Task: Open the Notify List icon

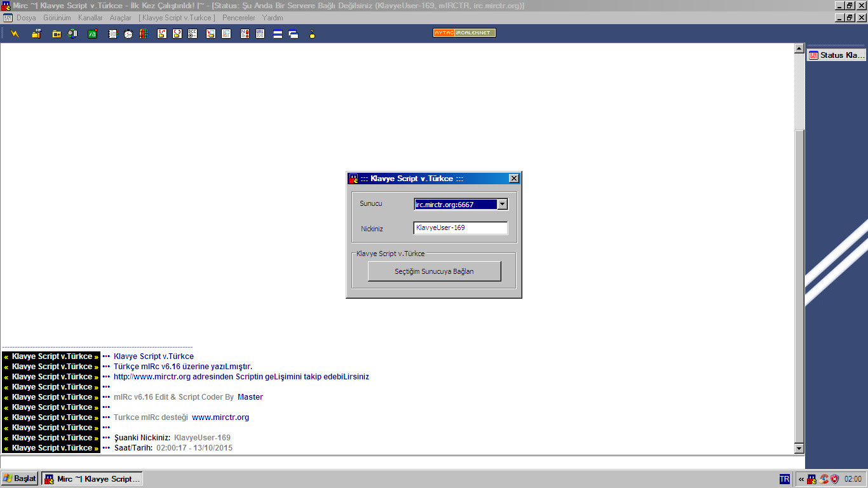Action: pyautogui.click(x=245, y=34)
